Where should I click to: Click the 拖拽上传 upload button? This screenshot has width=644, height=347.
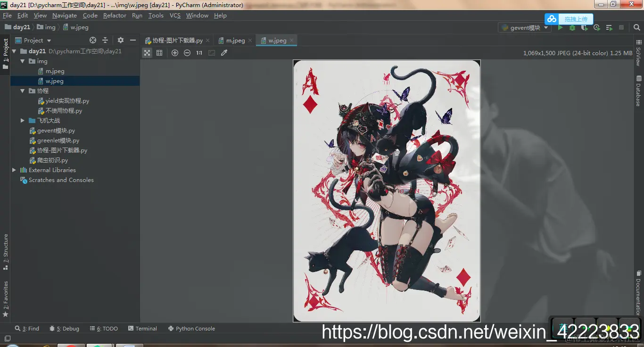(x=576, y=19)
